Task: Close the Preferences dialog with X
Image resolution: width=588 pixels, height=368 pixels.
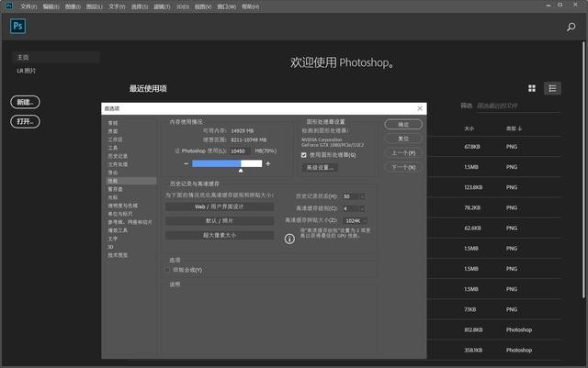Action: [x=420, y=108]
